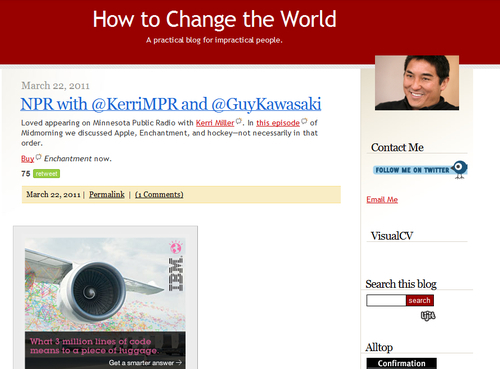Click the Buy link for Enchantment
This screenshot has width=500, height=369.
click(28, 159)
